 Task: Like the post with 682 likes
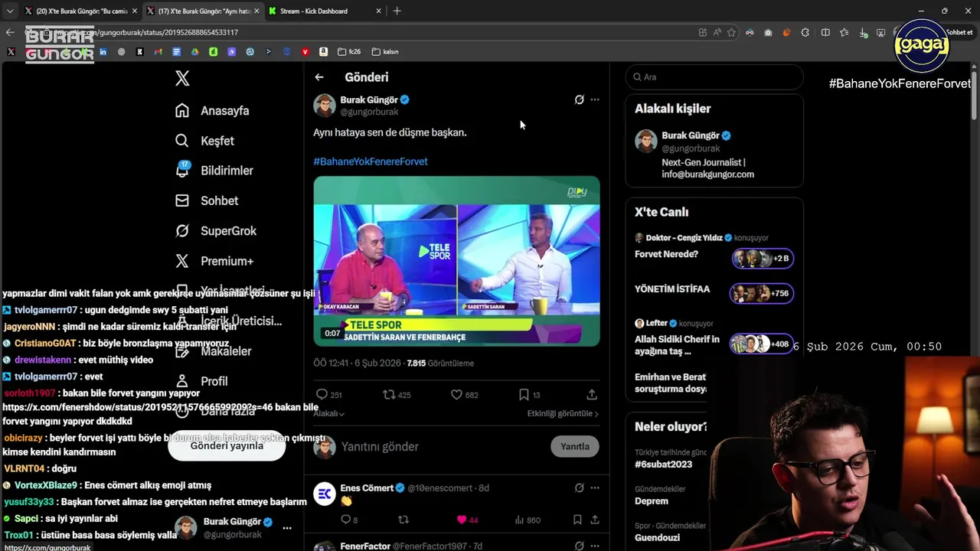(x=464, y=395)
